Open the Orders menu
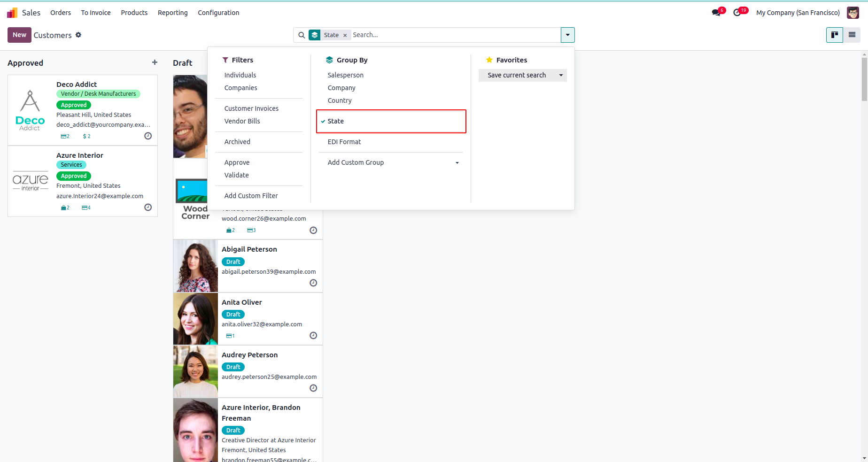 (61, 13)
